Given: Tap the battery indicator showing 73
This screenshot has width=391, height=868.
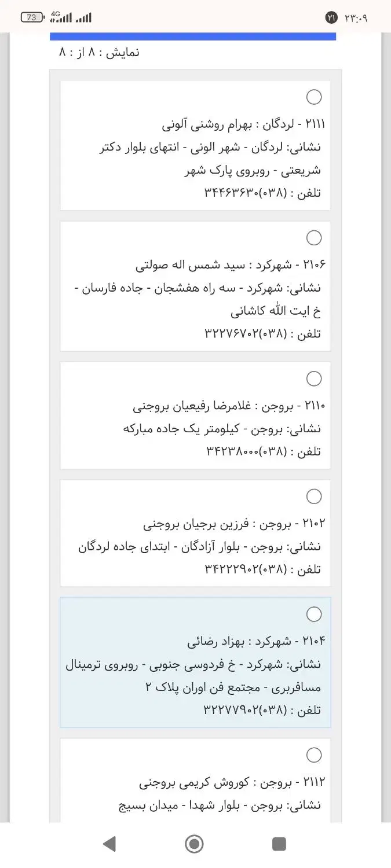Looking at the screenshot, I should point(32,18).
